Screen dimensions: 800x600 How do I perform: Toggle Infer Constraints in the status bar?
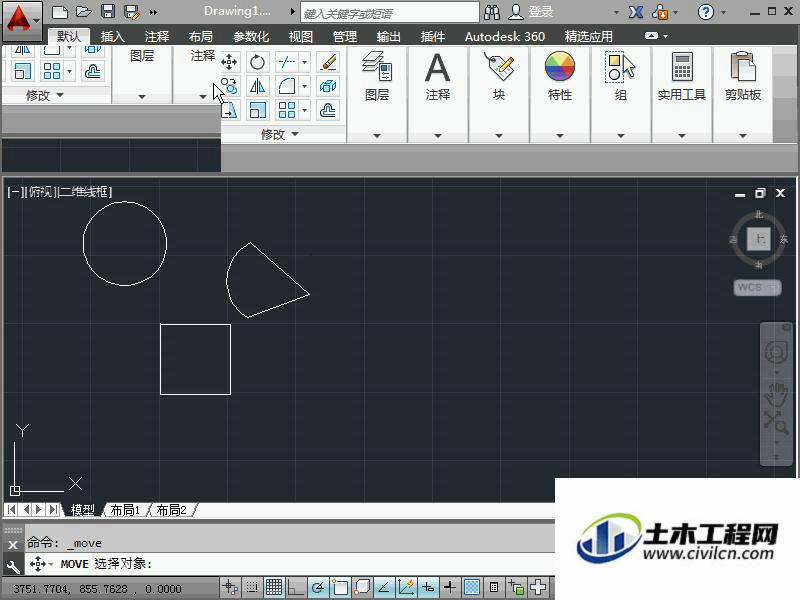click(x=231, y=588)
